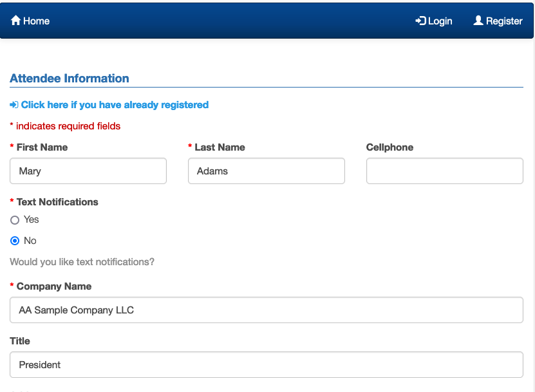
Task: Click the sign-in icon beside already registered link
Action: point(14,105)
